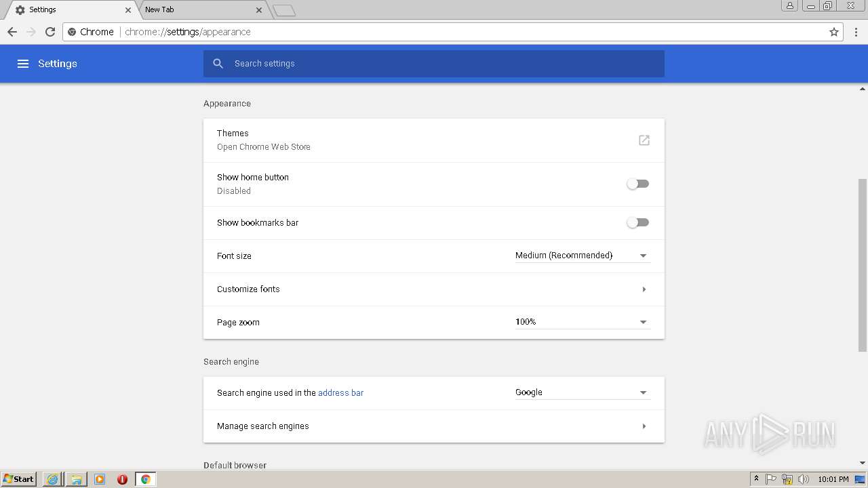Reload the current page
Image resolution: width=868 pixels, height=488 pixels.
coord(50,32)
